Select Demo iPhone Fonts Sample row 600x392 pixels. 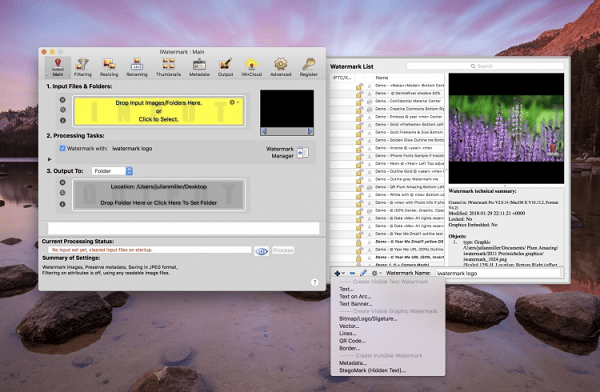pyautogui.click(x=387, y=156)
